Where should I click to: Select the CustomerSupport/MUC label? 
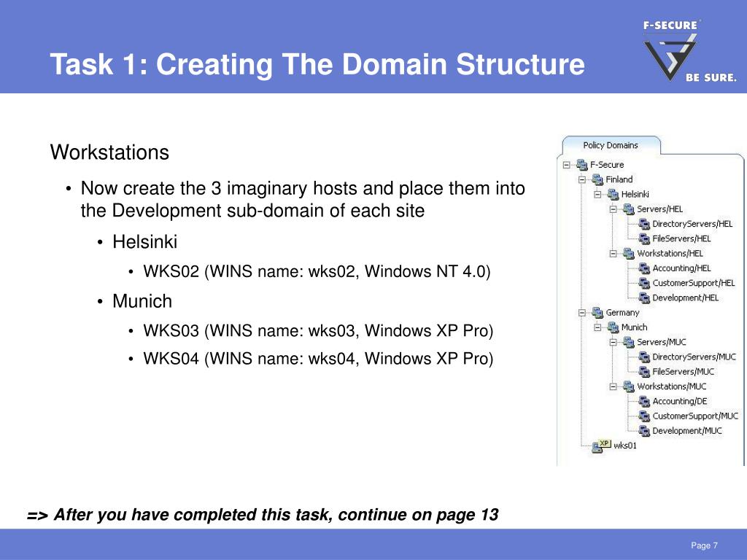coord(695,416)
